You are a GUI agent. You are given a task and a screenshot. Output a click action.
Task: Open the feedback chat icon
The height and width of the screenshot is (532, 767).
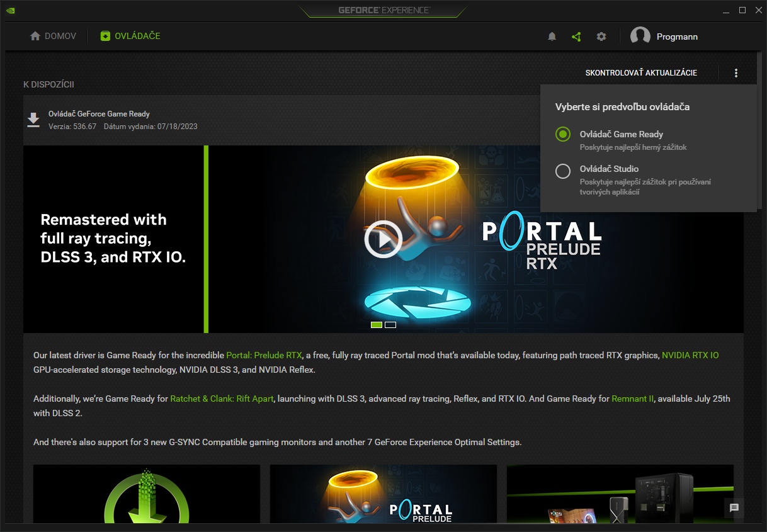point(734,508)
